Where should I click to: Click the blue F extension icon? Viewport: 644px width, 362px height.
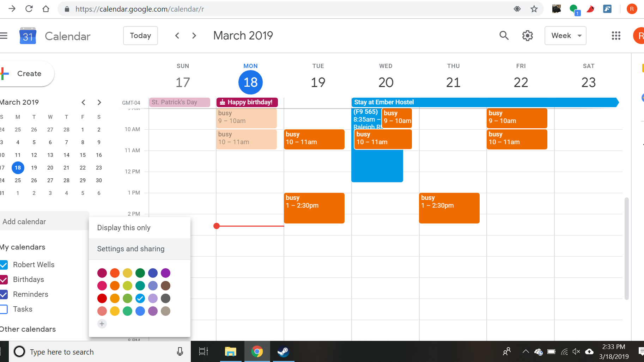click(x=607, y=9)
